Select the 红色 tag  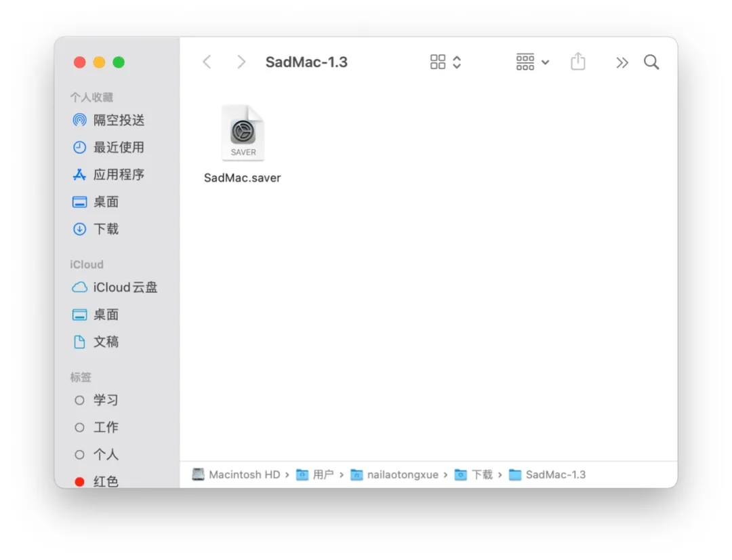click(x=96, y=481)
